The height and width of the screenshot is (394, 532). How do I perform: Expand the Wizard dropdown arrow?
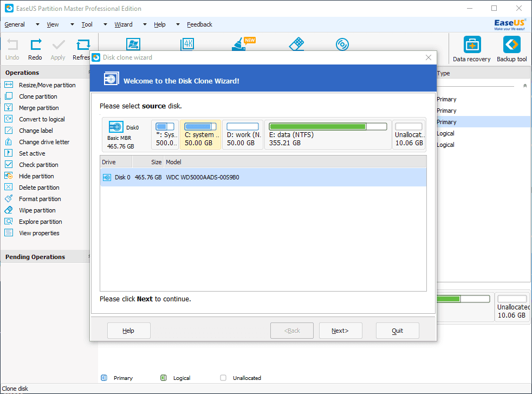[x=144, y=24]
